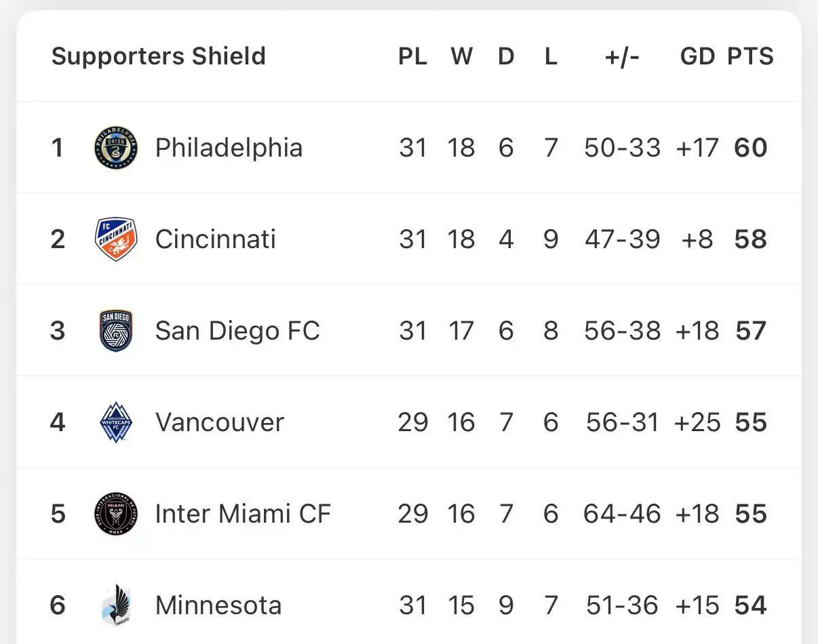Click the PL column header
Image resolution: width=818 pixels, height=644 pixels.
tap(412, 56)
